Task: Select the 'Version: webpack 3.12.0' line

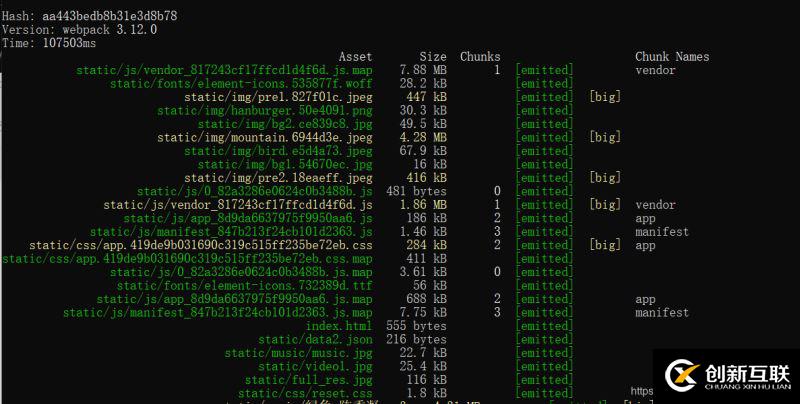Action: tap(79, 30)
